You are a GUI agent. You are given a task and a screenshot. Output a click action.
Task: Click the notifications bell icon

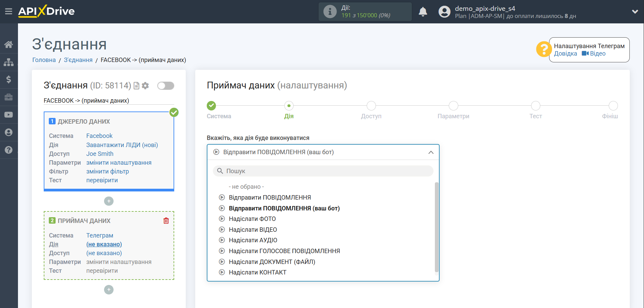[x=423, y=12]
